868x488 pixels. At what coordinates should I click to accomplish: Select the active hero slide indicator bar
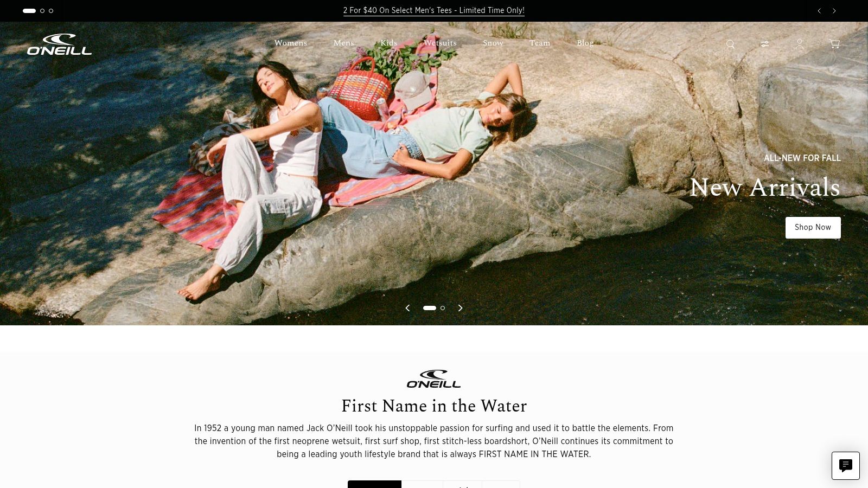point(430,308)
